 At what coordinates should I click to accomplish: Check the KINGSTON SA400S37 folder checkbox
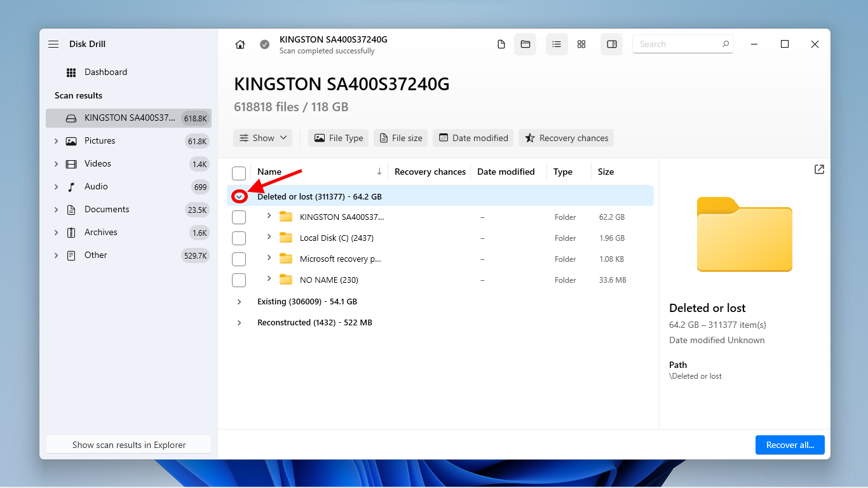coord(239,217)
